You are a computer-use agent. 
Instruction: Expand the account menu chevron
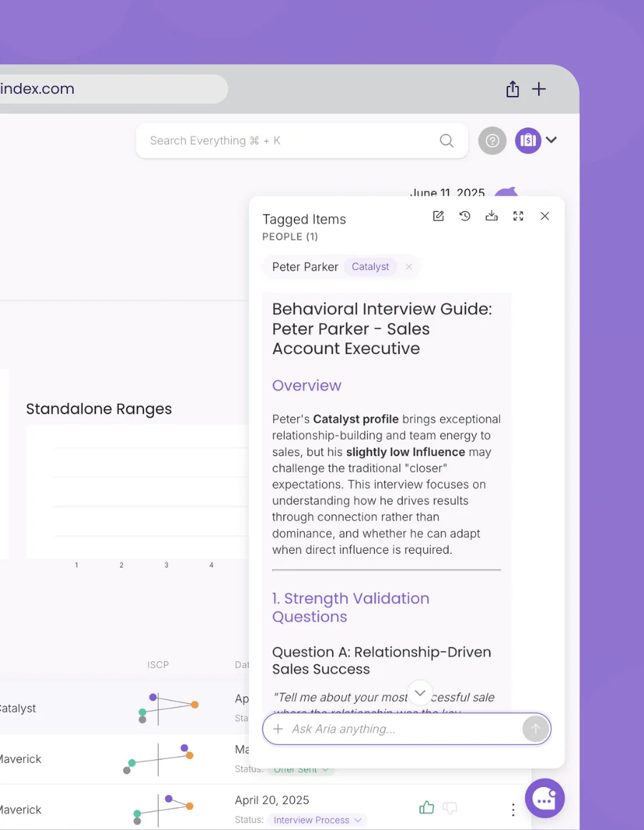[x=552, y=140]
